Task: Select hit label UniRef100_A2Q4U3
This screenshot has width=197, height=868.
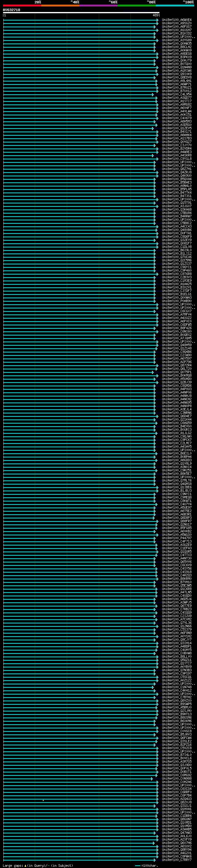Action: 177,799
